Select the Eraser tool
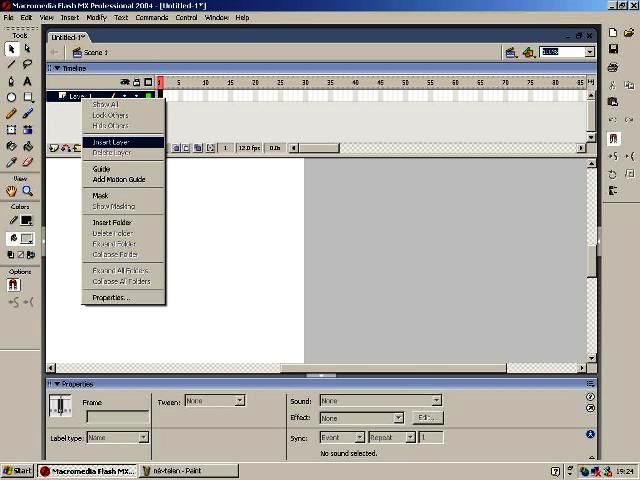Screen dimensions: 640x480 pyautogui.click(x=27, y=162)
